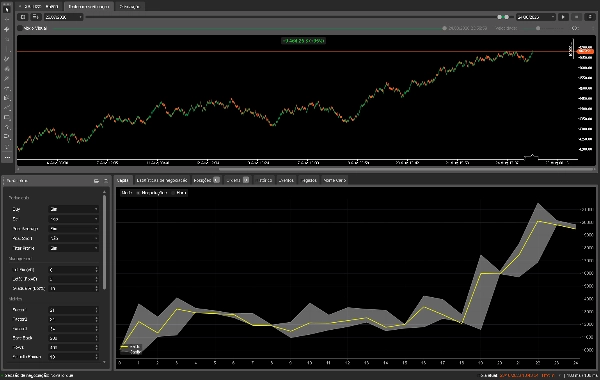This screenshot has width=600, height=380.
Task: Click the green profit label atop the price chart
Action: tap(303, 41)
